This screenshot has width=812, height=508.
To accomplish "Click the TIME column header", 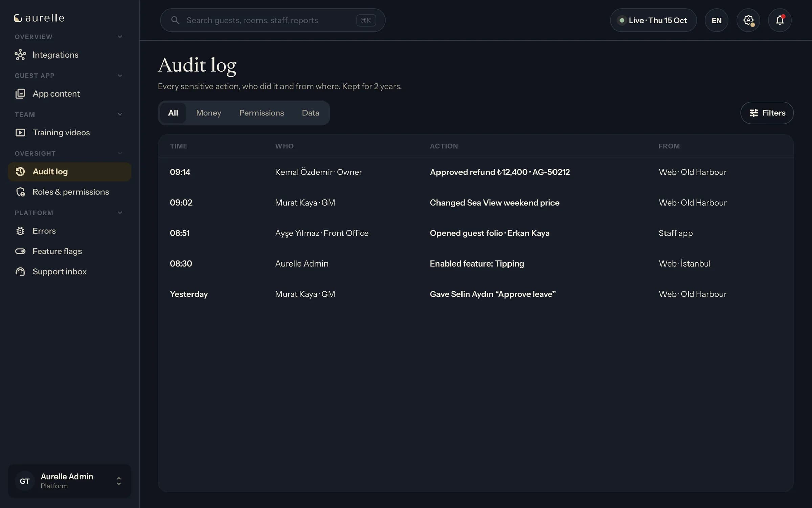I will (x=179, y=146).
